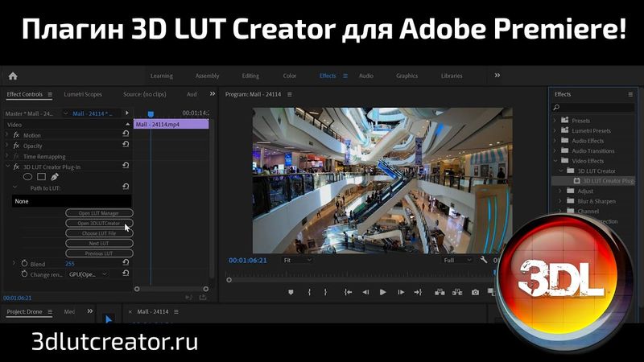
Task: Click the Blend value 255
Action: coord(70,264)
